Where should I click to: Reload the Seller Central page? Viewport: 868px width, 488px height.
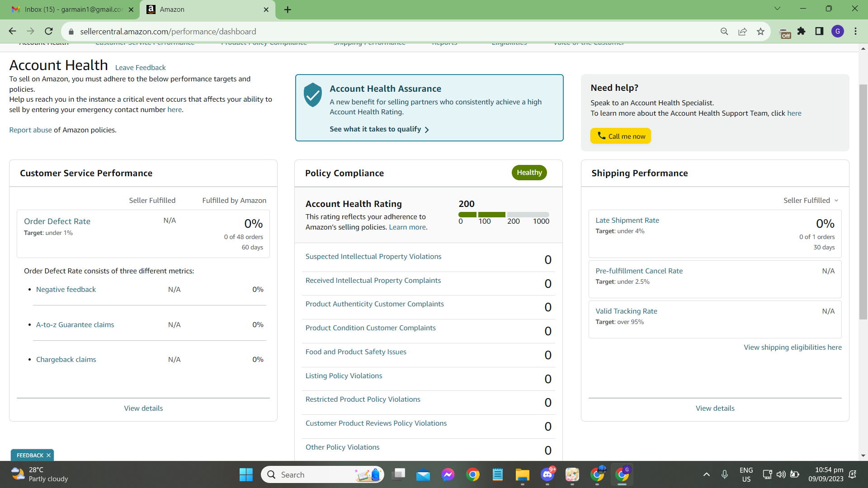(49, 31)
